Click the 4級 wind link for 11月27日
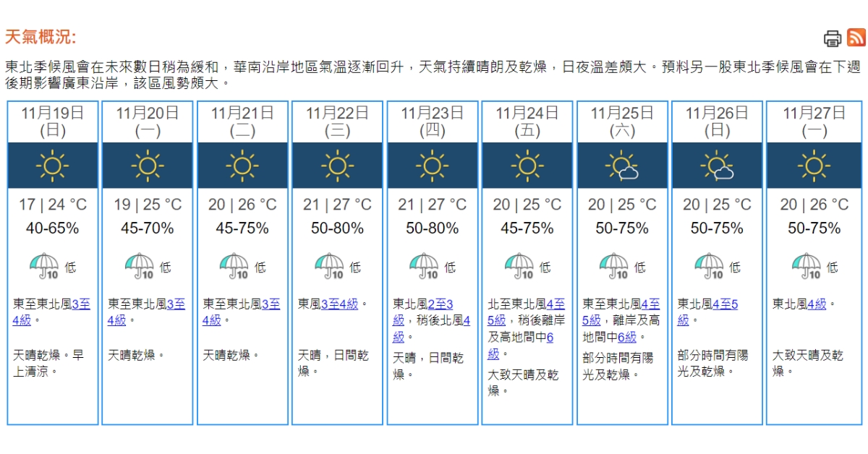This screenshot has height=454, width=868. tap(817, 304)
